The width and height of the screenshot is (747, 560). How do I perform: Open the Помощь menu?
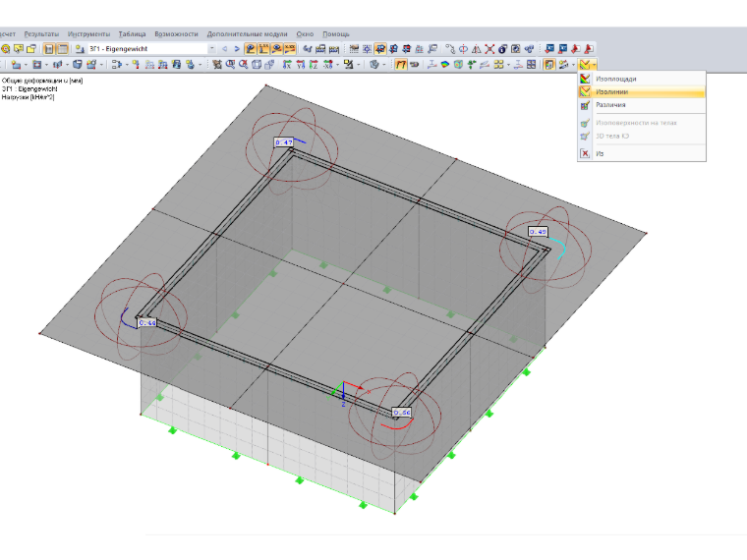336,34
